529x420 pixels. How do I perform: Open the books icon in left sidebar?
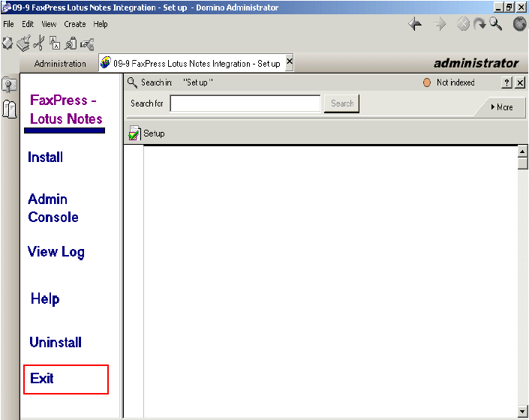click(10, 109)
